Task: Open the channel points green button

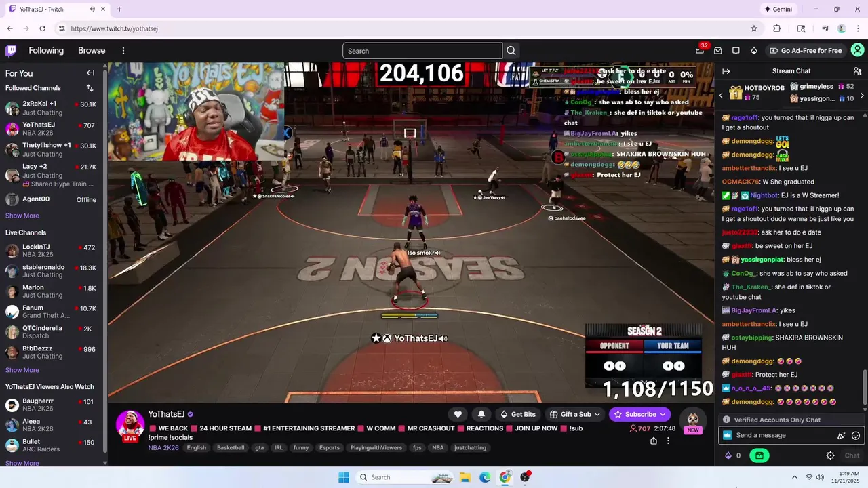Action: (x=759, y=455)
